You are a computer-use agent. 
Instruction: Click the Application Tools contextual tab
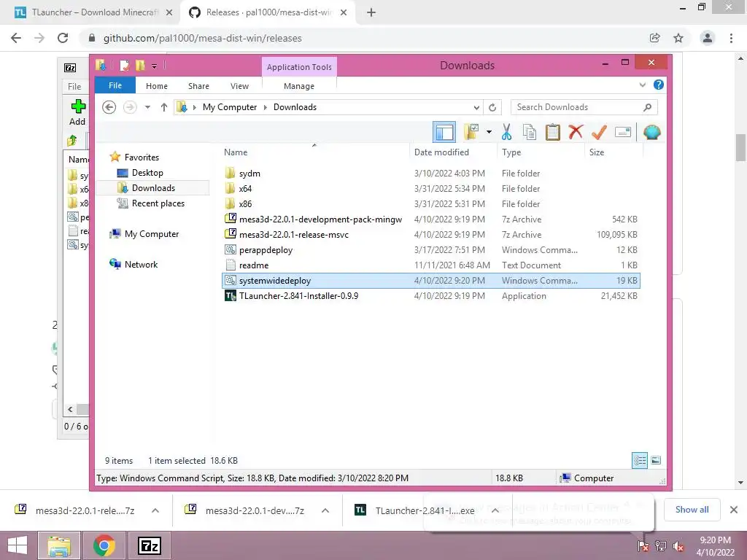[x=299, y=66]
